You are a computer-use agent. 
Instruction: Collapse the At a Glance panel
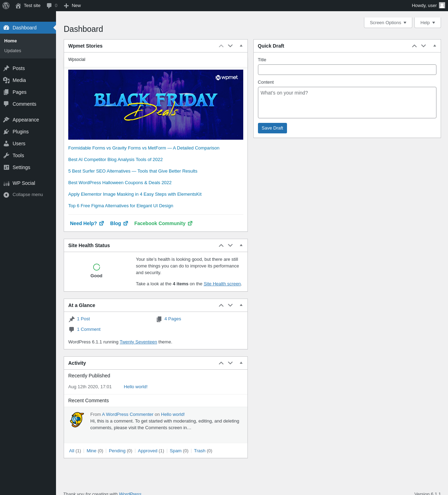[241, 305]
